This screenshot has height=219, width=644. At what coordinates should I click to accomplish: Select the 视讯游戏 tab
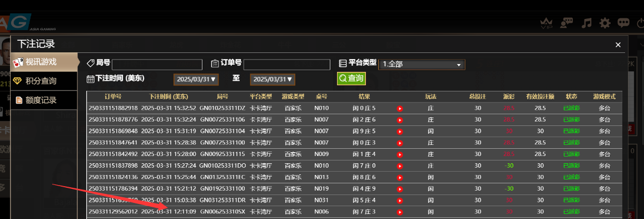pyautogui.click(x=44, y=62)
